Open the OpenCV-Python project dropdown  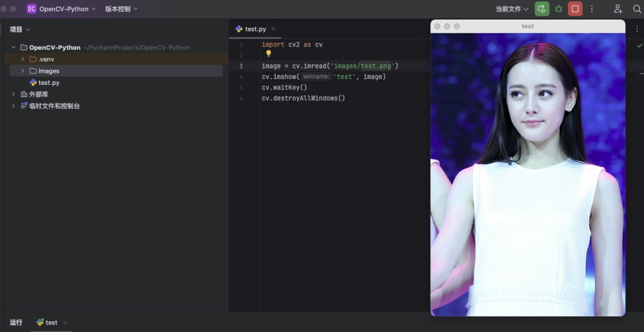coord(67,9)
